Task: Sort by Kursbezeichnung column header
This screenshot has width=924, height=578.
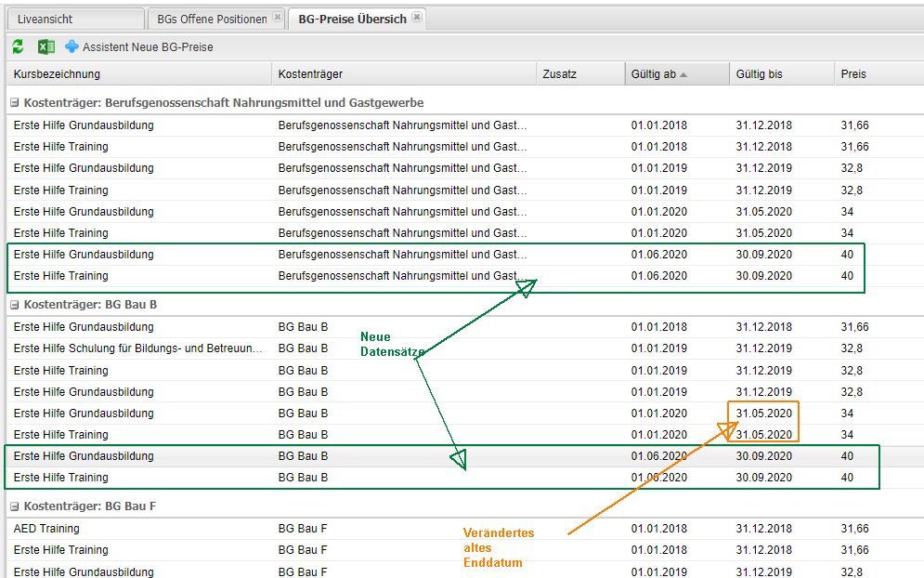Action: click(57, 74)
